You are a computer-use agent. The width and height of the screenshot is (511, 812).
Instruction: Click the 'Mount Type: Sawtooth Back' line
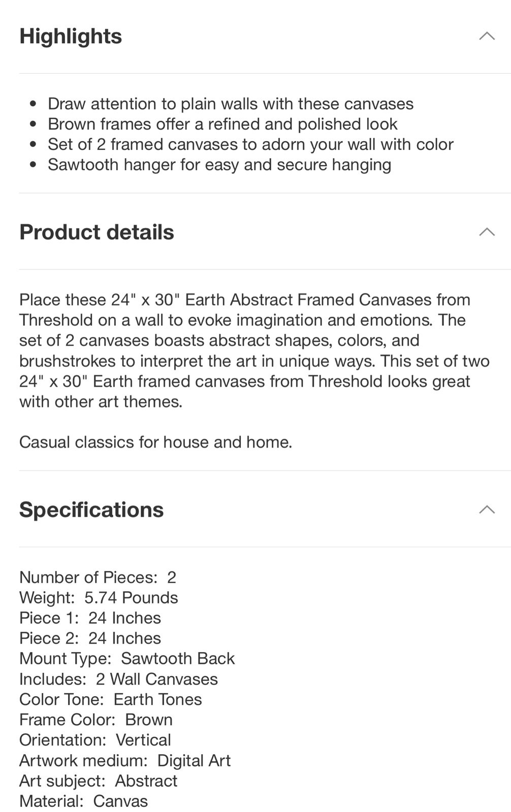click(x=127, y=659)
